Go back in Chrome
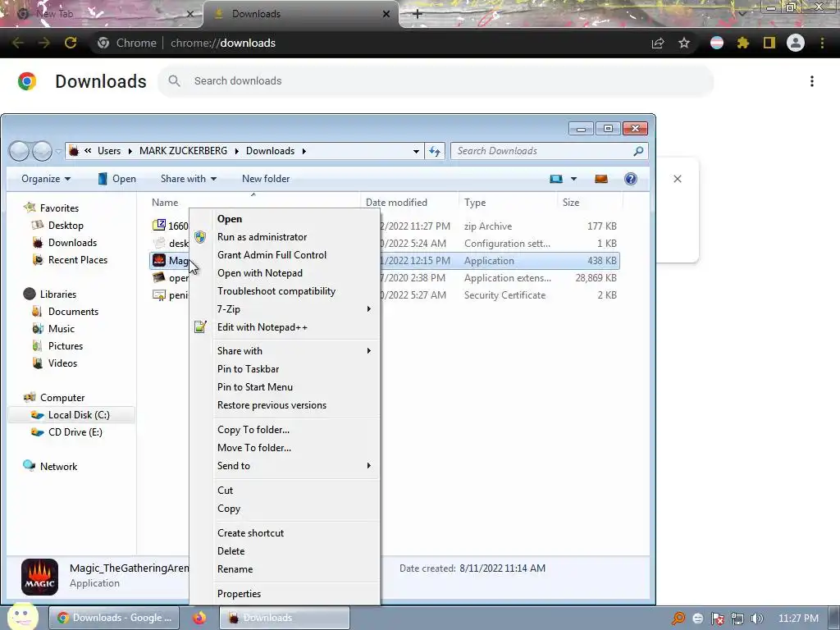 pyautogui.click(x=18, y=43)
